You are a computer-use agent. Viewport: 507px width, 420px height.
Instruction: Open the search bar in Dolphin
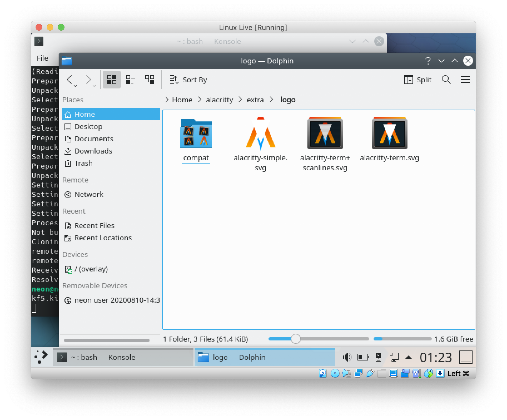[x=446, y=80]
